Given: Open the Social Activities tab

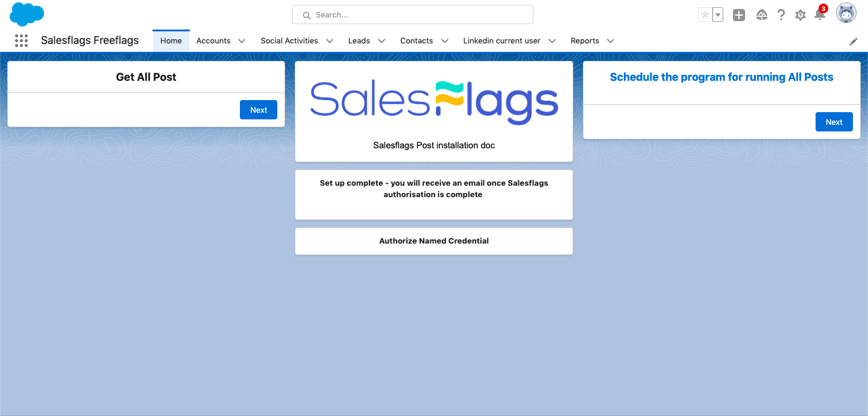Looking at the screenshot, I should coord(289,40).
